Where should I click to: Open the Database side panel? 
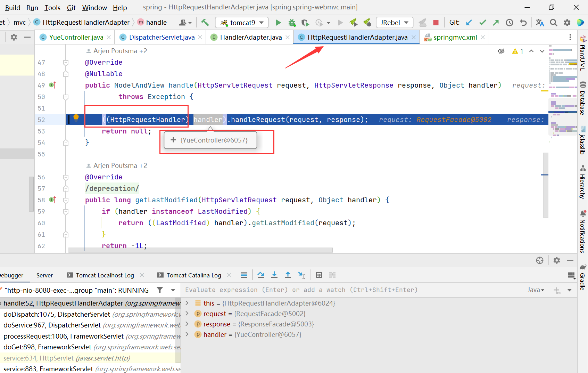click(583, 98)
